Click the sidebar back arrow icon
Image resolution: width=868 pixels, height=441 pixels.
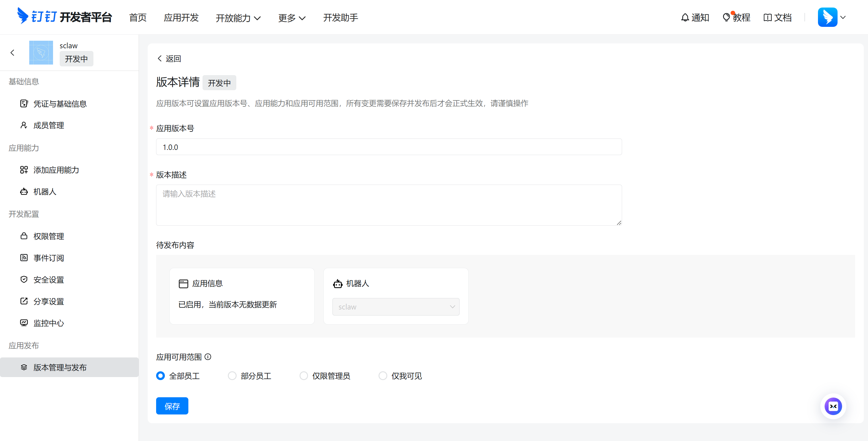[x=12, y=52]
